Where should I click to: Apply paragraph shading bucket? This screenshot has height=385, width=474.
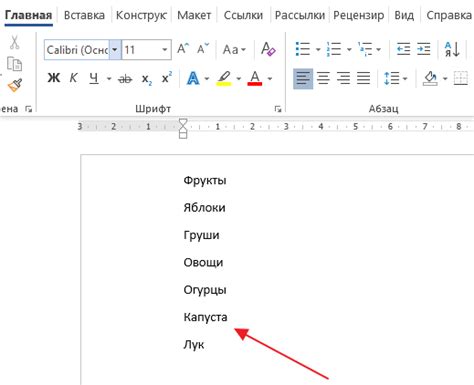click(x=430, y=79)
